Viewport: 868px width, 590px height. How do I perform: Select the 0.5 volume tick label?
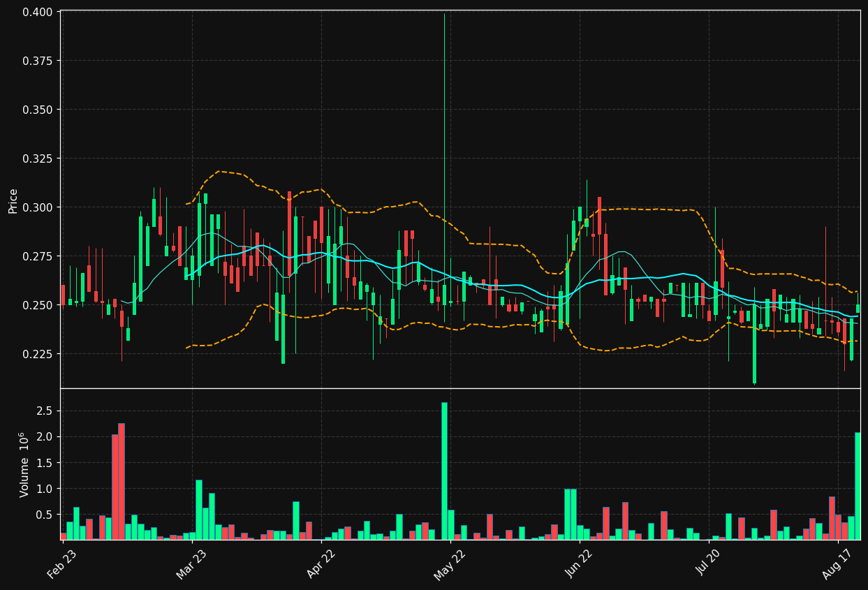point(45,515)
